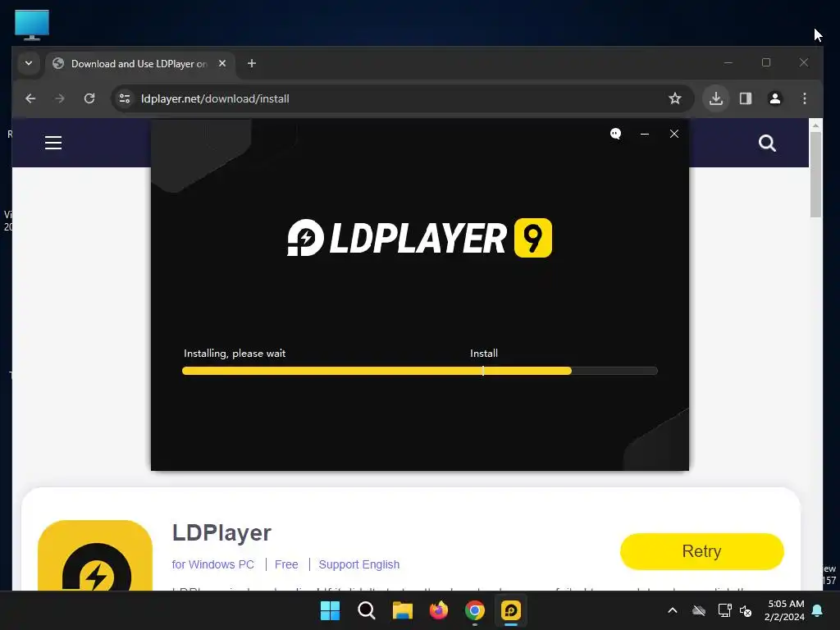Viewport: 840px width, 630px height.
Task: Click the Chrome page vertical scrollbar
Action: click(x=816, y=174)
